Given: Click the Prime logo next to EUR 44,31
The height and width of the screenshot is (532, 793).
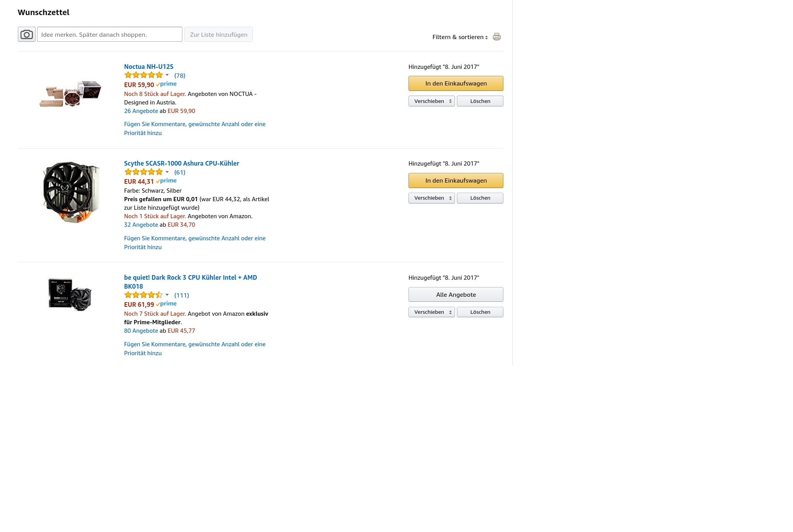Looking at the screenshot, I should (166, 181).
